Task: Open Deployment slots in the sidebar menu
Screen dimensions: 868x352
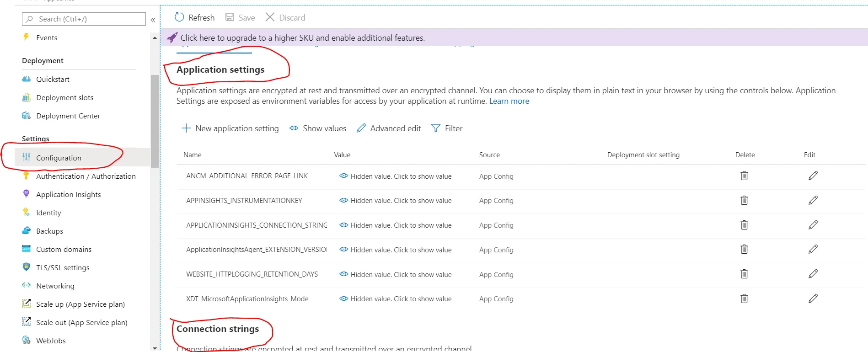Action: tap(64, 98)
